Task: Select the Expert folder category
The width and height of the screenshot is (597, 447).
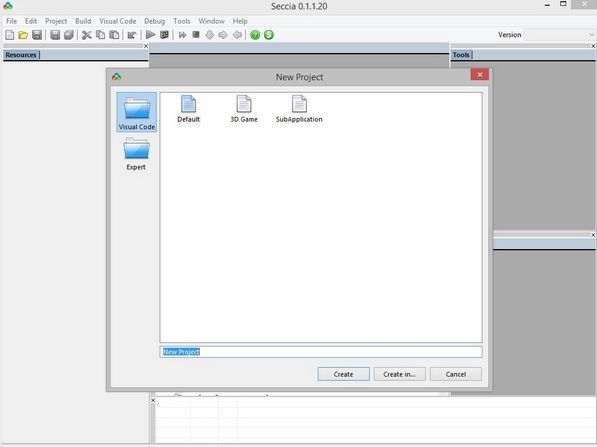Action: coord(136,154)
